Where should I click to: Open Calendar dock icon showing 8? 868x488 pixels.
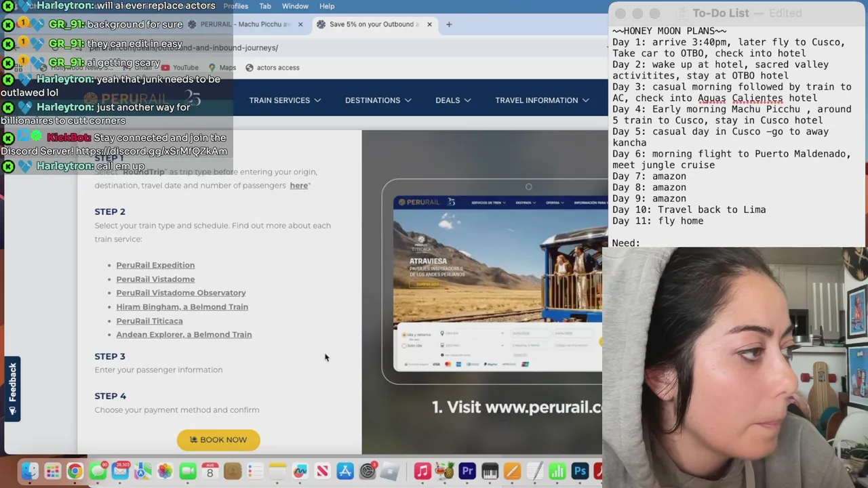coord(210,471)
